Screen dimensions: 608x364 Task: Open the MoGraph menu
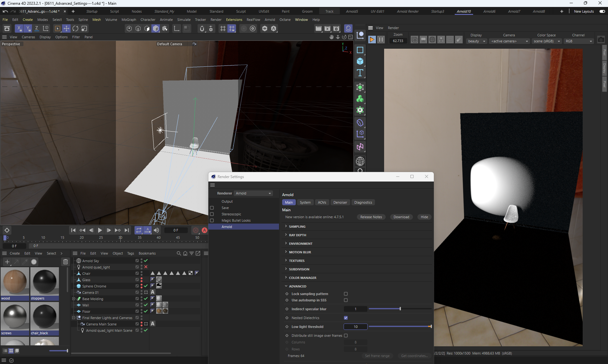point(129,20)
